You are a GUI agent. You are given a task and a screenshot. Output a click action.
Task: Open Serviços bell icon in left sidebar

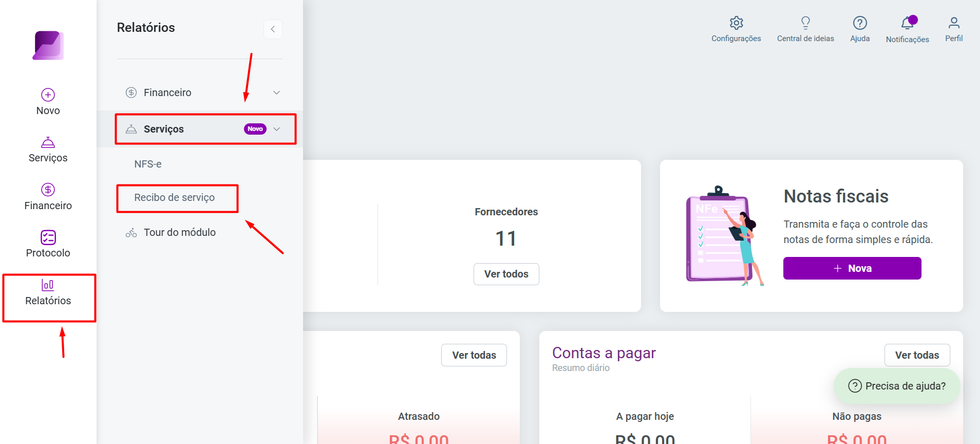point(48,142)
